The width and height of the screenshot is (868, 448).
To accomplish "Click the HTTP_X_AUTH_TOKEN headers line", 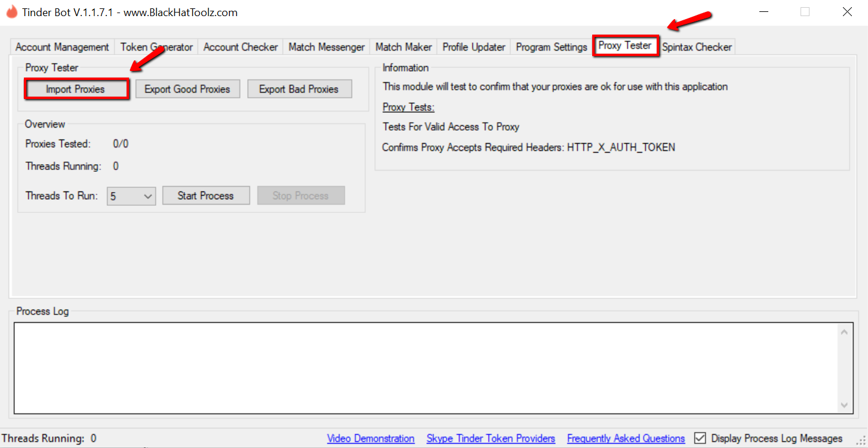I will 528,147.
